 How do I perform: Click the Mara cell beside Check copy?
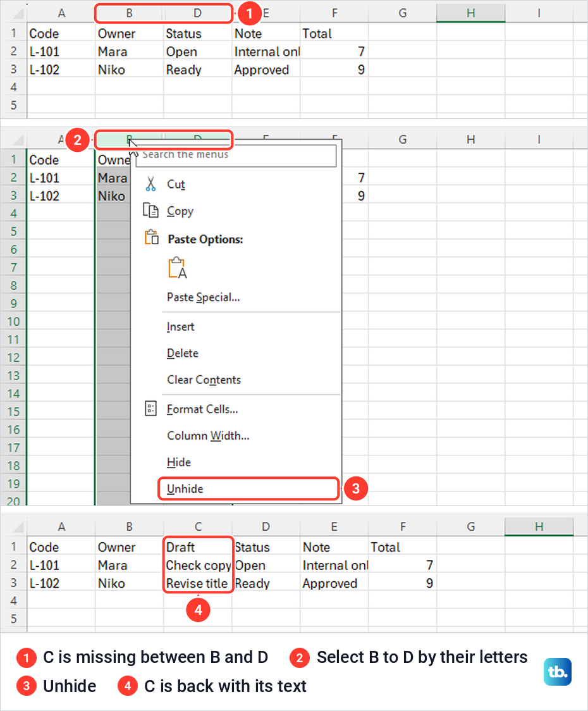tap(129, 566)
